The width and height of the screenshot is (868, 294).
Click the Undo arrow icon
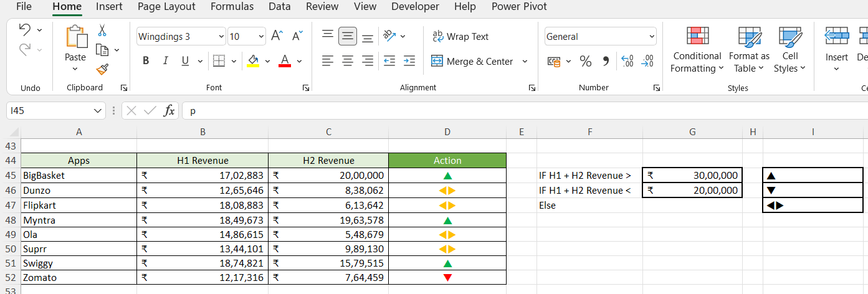click(x=26, y=29)
